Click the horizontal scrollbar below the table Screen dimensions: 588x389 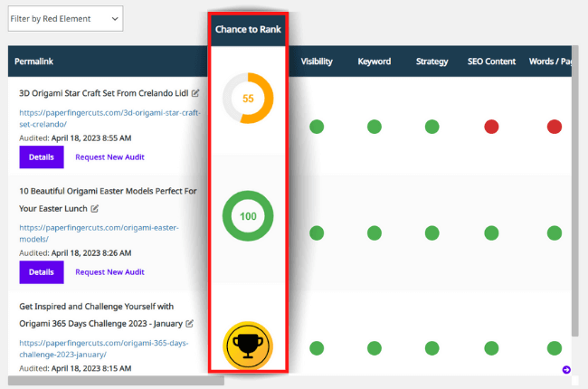(x=116, y=381)
